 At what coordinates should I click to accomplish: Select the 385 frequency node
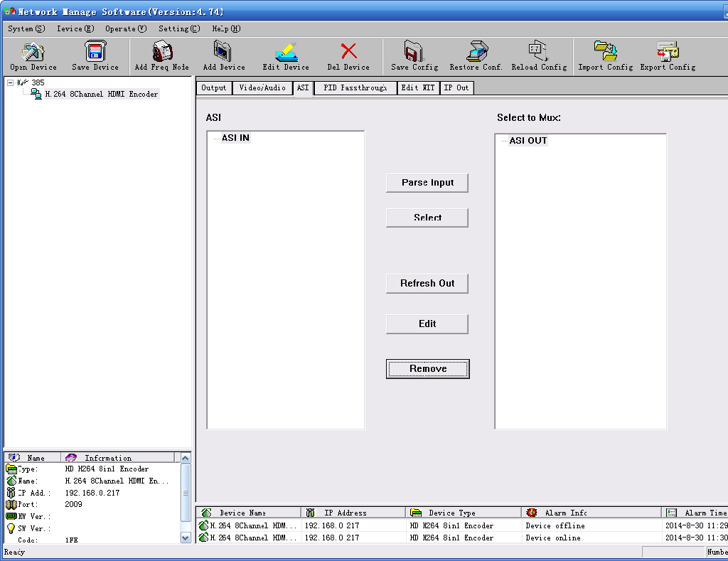pyautogui.click(x=38, y=82)
